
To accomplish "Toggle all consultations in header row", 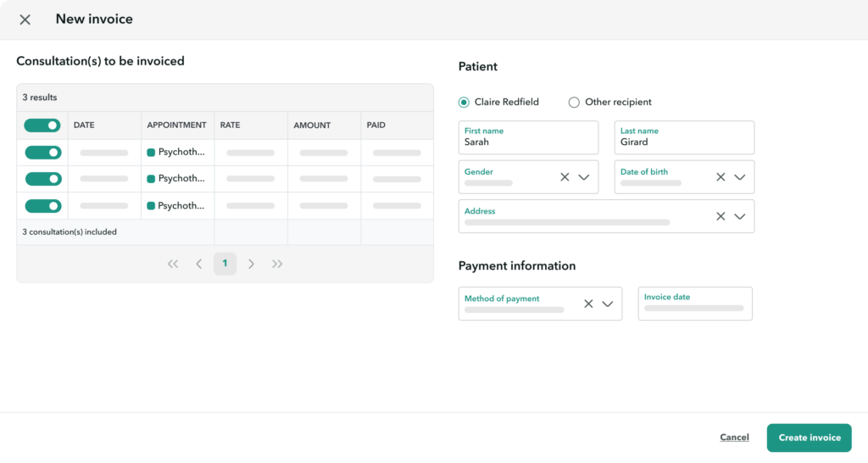I will [42, 126].
